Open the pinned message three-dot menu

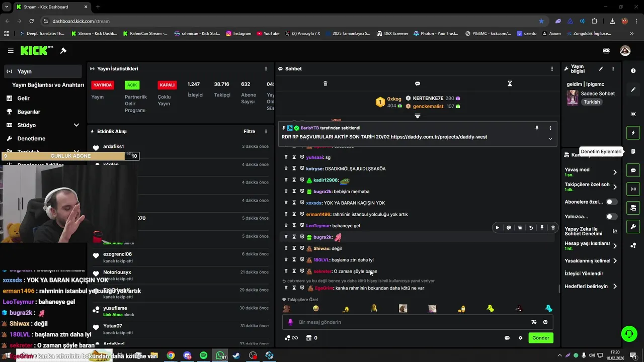coord(550,128)
